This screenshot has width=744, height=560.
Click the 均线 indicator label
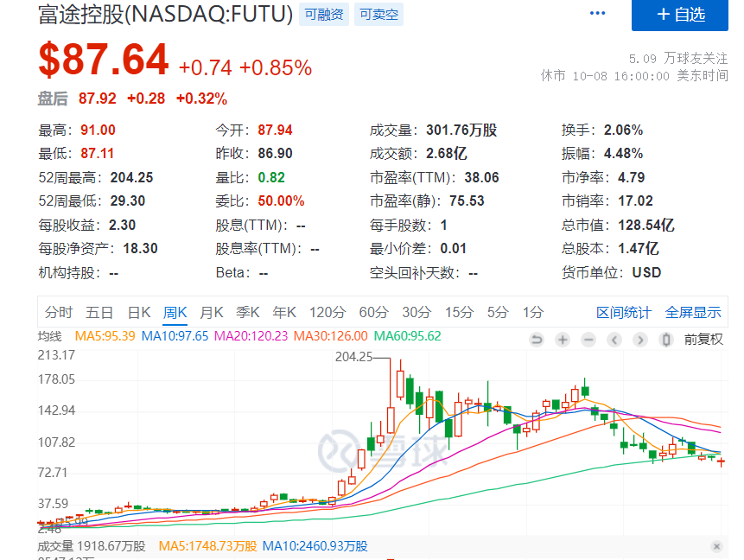pyautogui.click(x=49, y=336)
